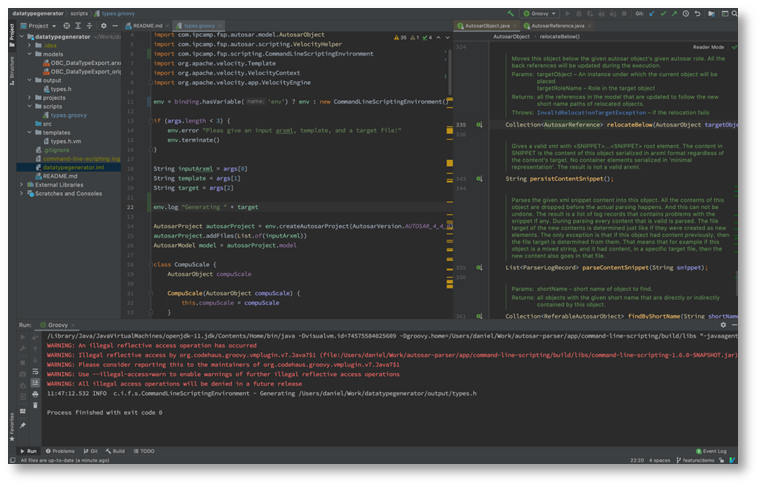This screenshot has height=487, width=761.
Task: Collapse the datatypegenerator root node
Action: (x=22, y=36)
